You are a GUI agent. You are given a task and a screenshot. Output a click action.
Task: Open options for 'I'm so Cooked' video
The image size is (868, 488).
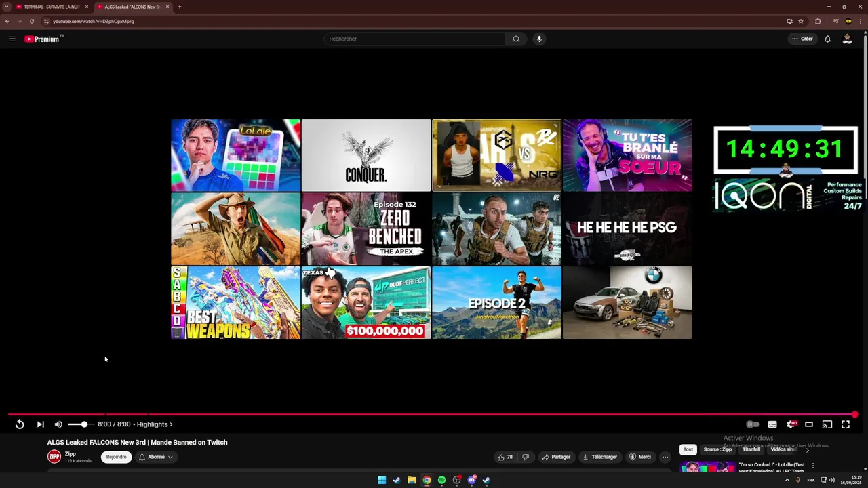pos(812,466)
